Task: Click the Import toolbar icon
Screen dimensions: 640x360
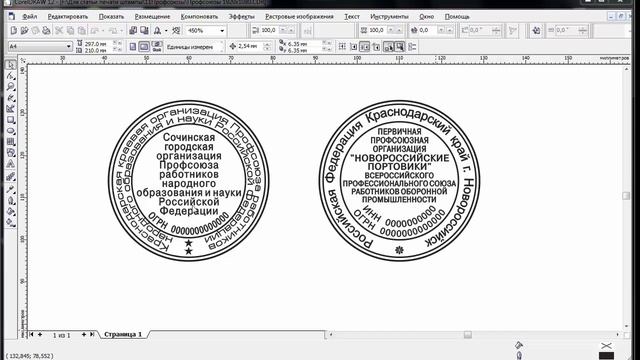Action: pos(133,31)
